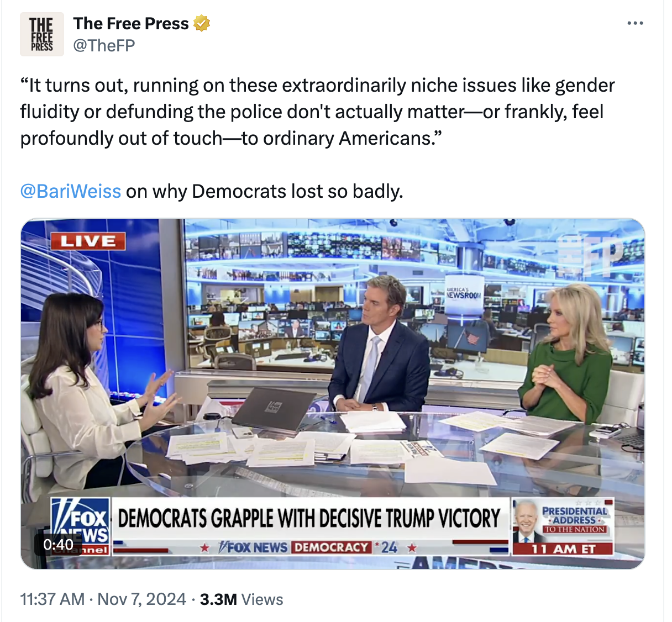Click the Presidential Address 11 AM ET box

[x=563, y=526]
